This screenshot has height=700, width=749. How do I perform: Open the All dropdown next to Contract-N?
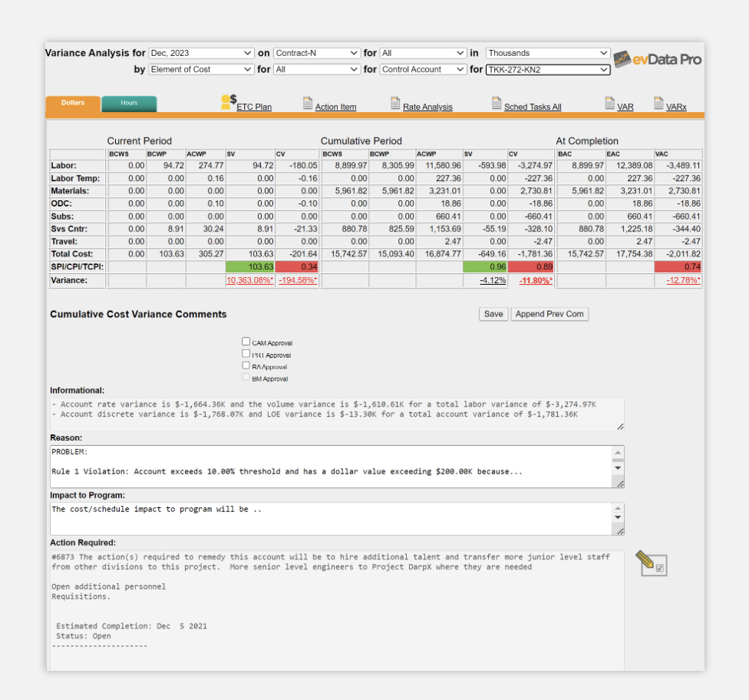pos(423,53)
